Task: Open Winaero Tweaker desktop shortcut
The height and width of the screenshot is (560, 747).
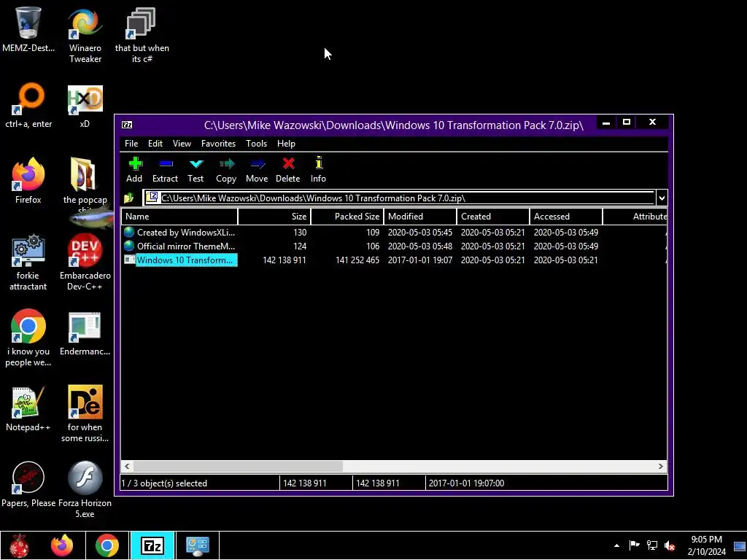Action: coord(85,35)
